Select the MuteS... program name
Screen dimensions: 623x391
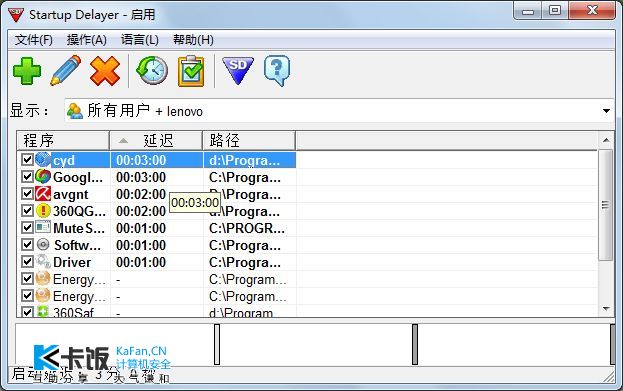[x=79, y=228]
